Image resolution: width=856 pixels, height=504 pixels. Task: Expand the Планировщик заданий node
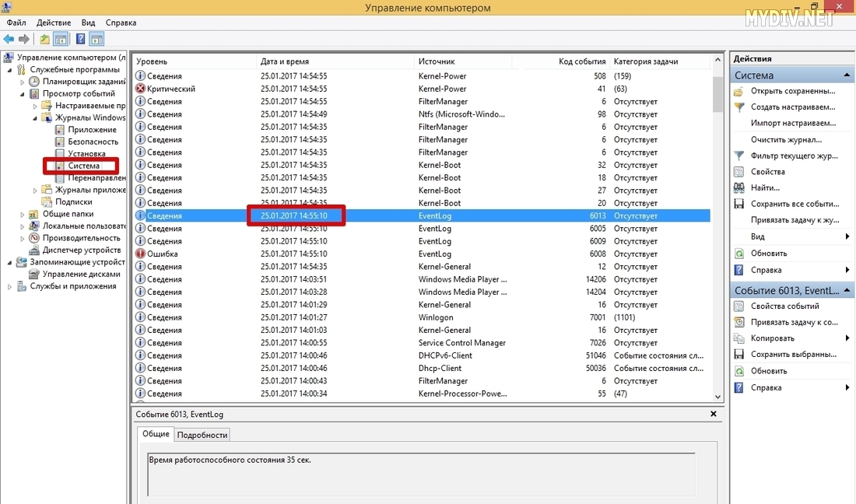coord(23,82)
